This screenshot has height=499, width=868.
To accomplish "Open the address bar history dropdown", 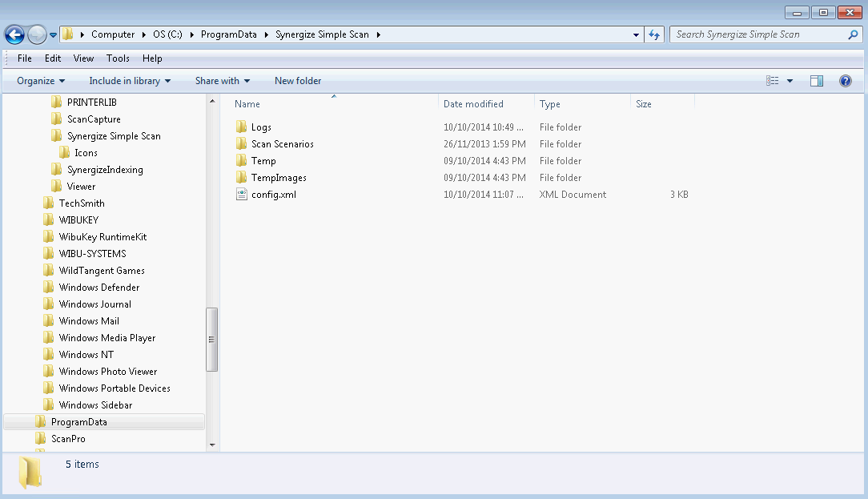I will click(x=636, y=34).
